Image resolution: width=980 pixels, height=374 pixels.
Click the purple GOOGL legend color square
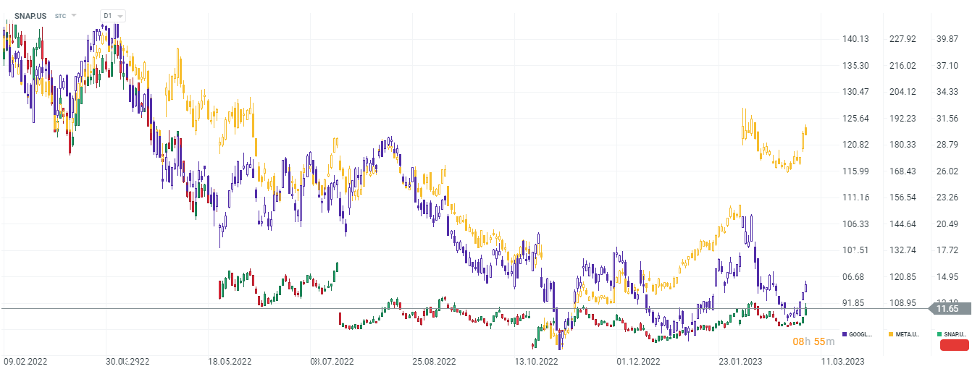(845, 334)
